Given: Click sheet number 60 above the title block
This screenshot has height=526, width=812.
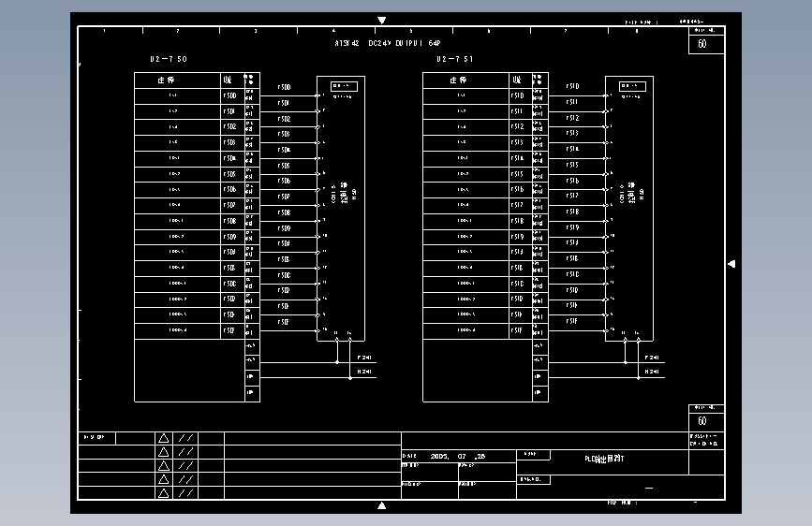Looking at the screenshot, I should [702, 421].
